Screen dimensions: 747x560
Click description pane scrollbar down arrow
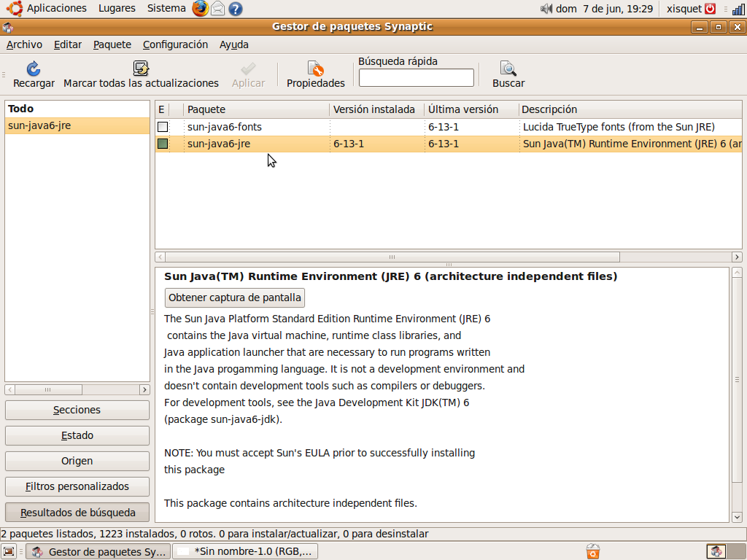737,517
